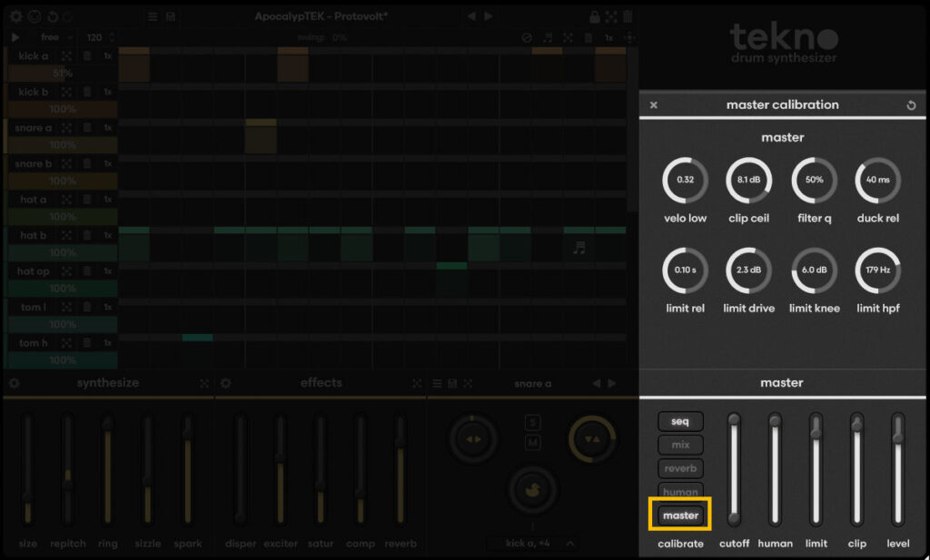The image size is (930, 560).
Task: Select the reverb calibrate option
Action: coord(680,468)
